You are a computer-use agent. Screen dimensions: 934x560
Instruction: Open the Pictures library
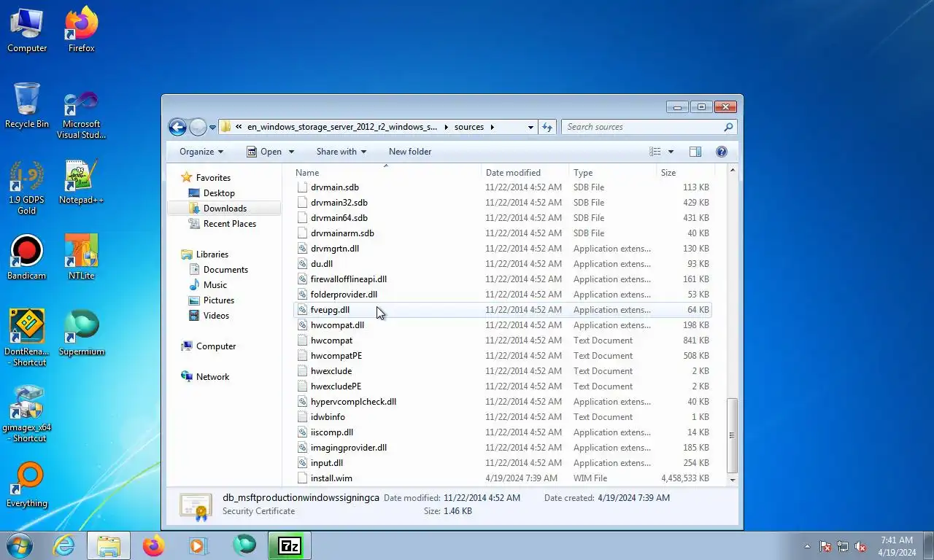tap(219, 300)
